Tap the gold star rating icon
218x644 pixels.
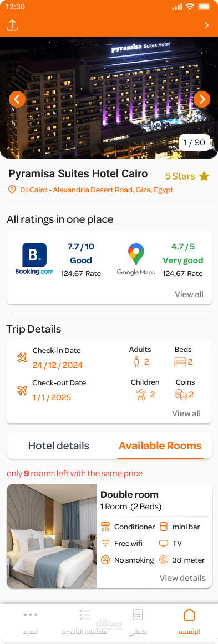[x=204, y=177]
